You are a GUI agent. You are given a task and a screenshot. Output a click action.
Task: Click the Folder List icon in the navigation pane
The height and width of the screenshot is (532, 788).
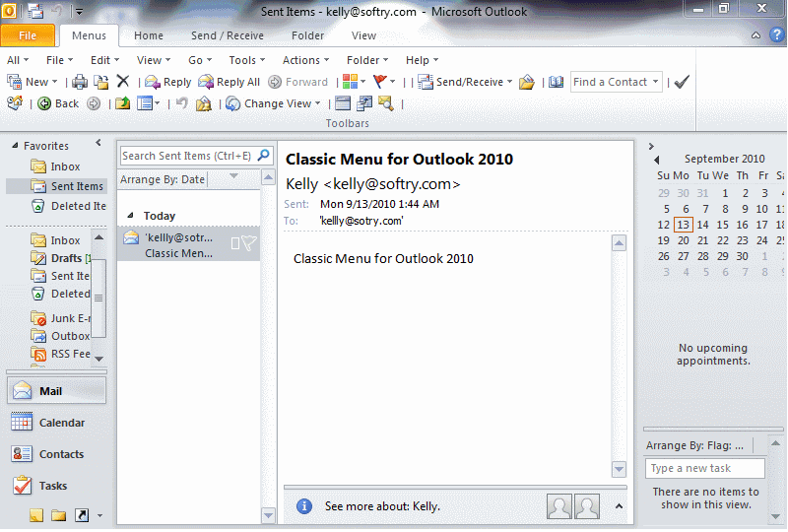click(x=58, y=515)
